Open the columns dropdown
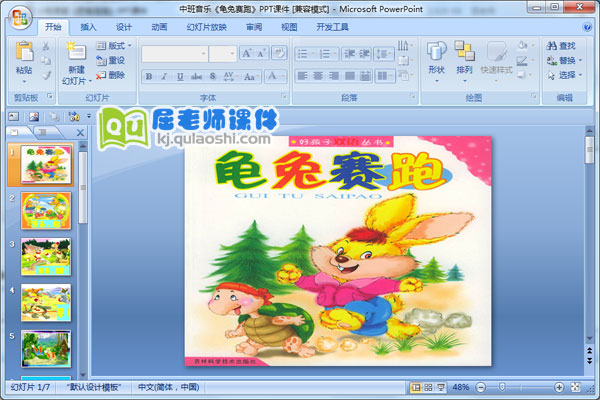Viewport: 600px width, 400px height. click(x=385, y=76)
